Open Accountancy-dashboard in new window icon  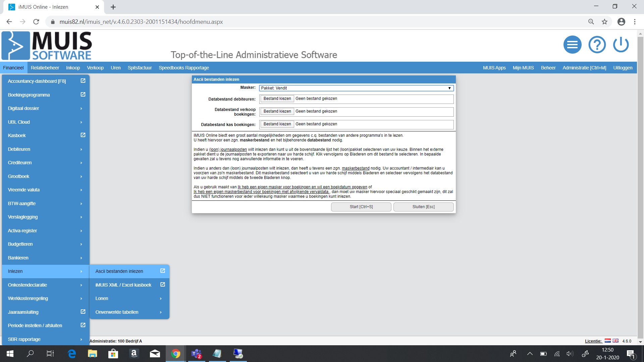(x=83, y=81)
